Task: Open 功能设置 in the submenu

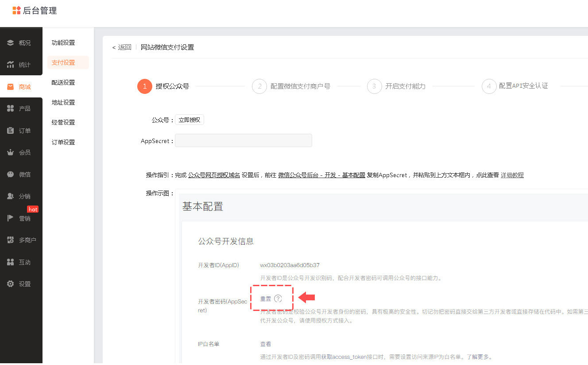Action: tap(63, 43)
